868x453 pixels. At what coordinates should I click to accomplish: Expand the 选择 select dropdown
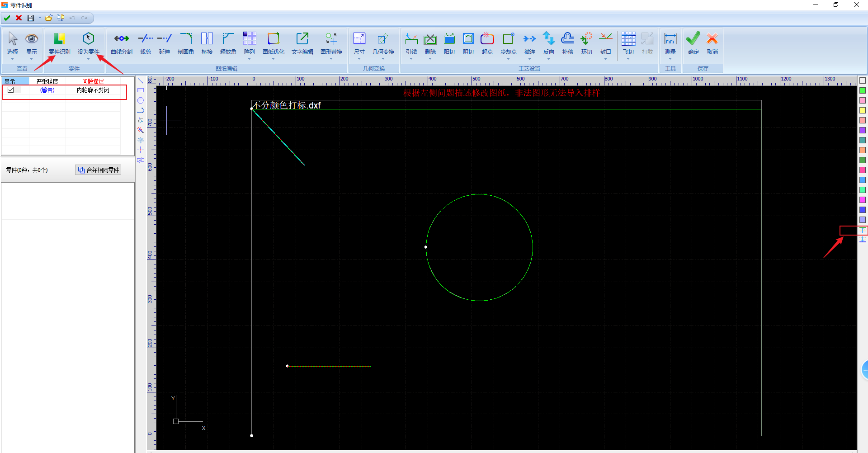pos(13,59)
